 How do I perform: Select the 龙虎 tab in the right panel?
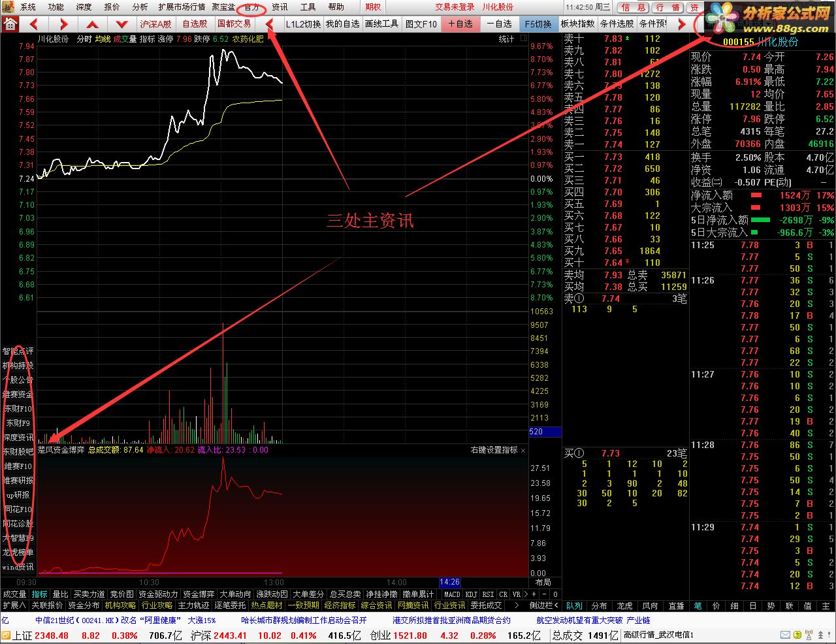coord(624,605)
